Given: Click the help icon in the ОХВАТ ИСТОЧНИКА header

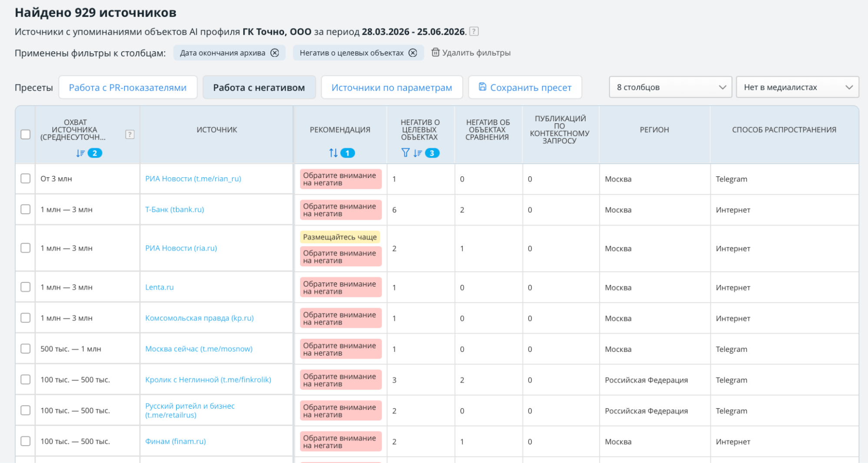Looking at the screenshot, I should coord(129,135).
